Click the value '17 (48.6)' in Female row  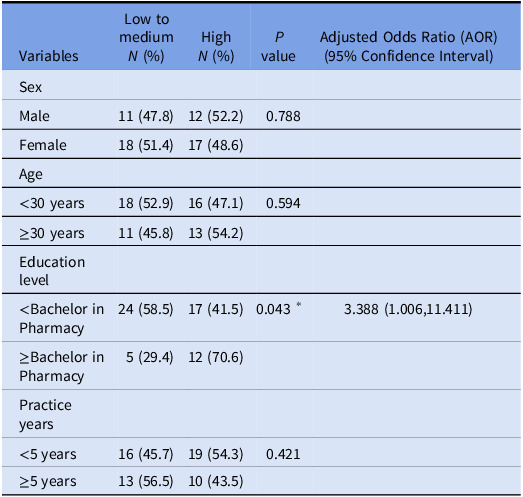coord(216,145)
